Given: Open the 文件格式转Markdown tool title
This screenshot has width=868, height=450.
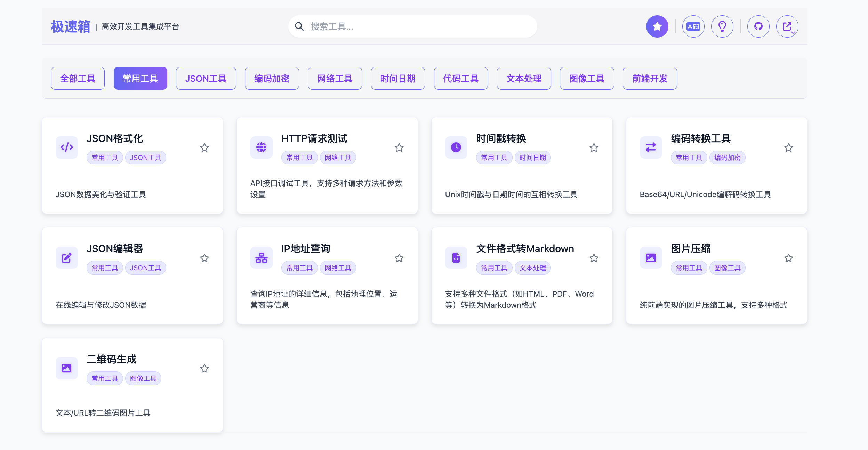Looking at the screenshot, I should [525, 249].
